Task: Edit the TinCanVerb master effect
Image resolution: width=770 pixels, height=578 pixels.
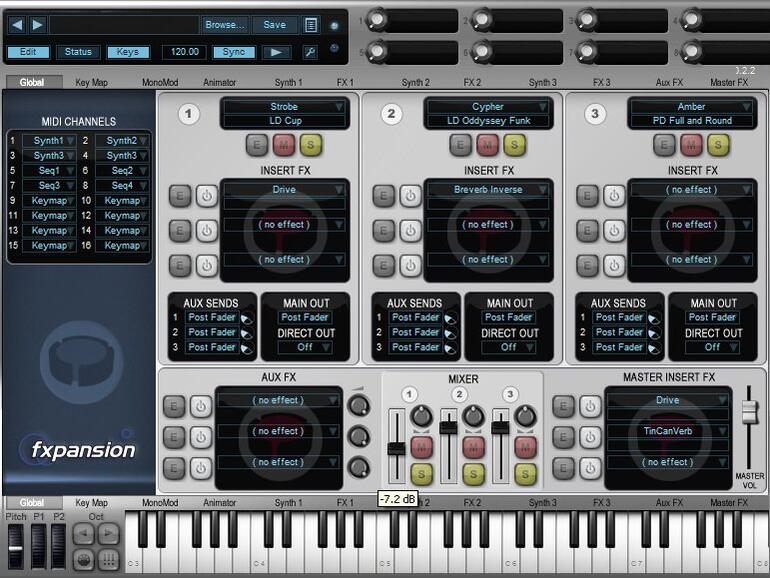Action: 563,437
